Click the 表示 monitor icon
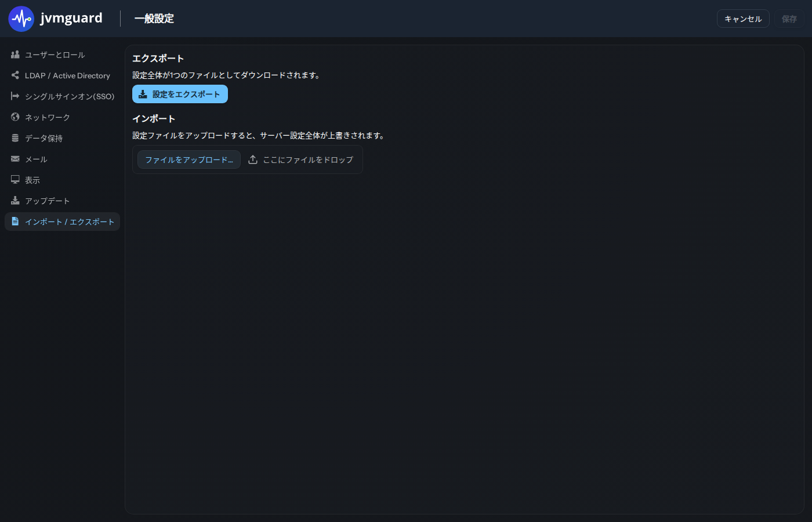Image resolution: width=812 pixels, height=522 pixels. coord(15,180)
